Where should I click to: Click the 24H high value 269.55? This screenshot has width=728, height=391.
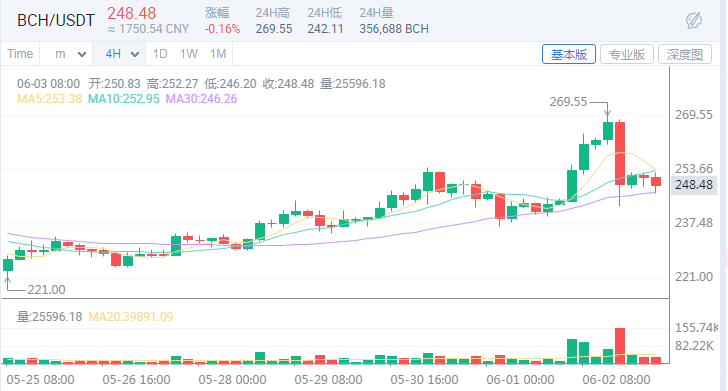[x=274, y=29]
